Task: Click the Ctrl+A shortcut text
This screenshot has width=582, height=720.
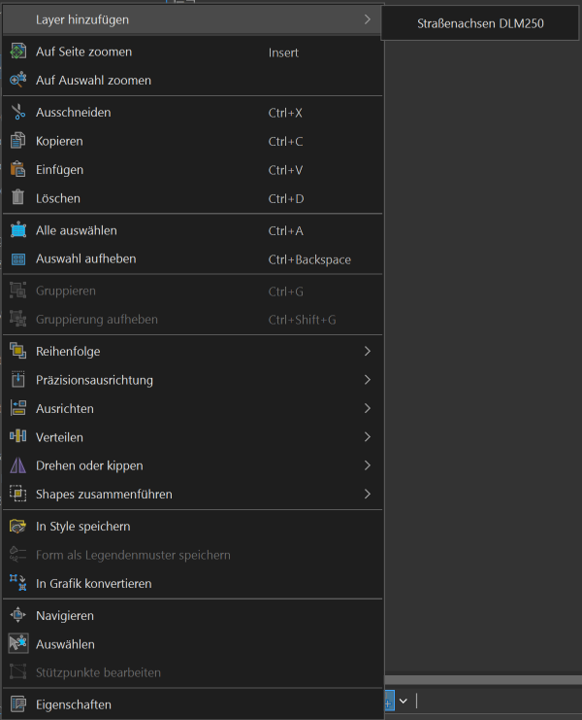Action: (x=286, y=231)
